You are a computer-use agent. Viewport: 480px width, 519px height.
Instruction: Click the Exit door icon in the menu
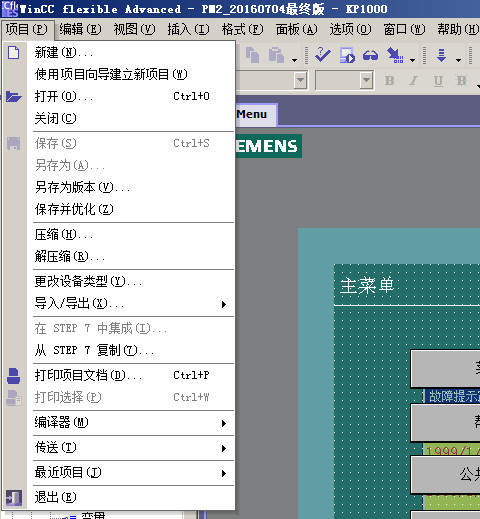14,498
